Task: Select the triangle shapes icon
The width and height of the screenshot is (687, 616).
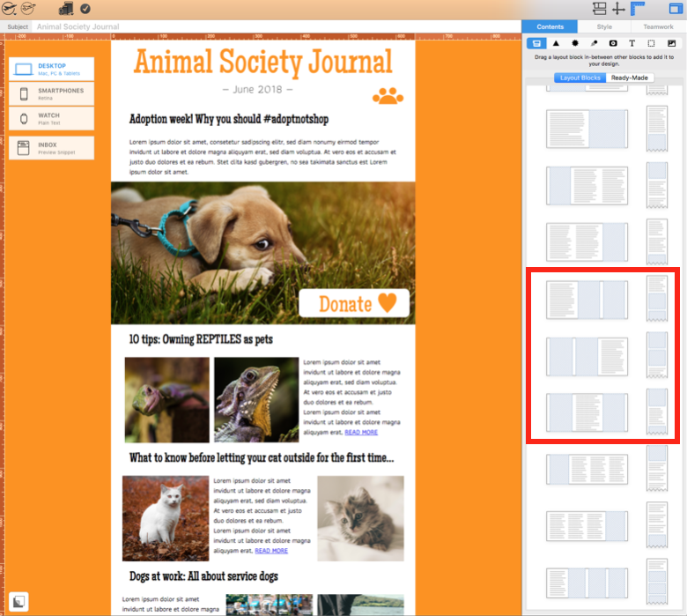Action: [556, 43]
